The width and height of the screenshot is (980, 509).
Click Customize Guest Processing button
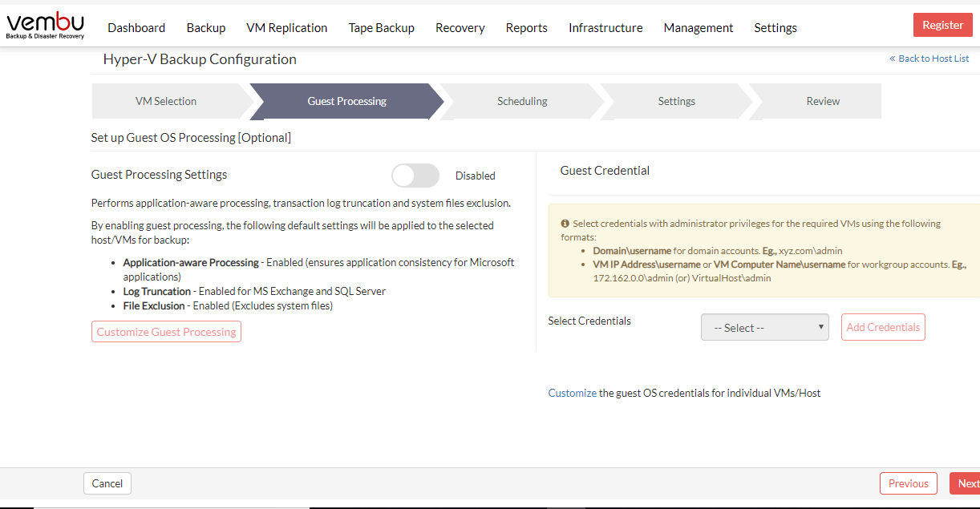167,332
